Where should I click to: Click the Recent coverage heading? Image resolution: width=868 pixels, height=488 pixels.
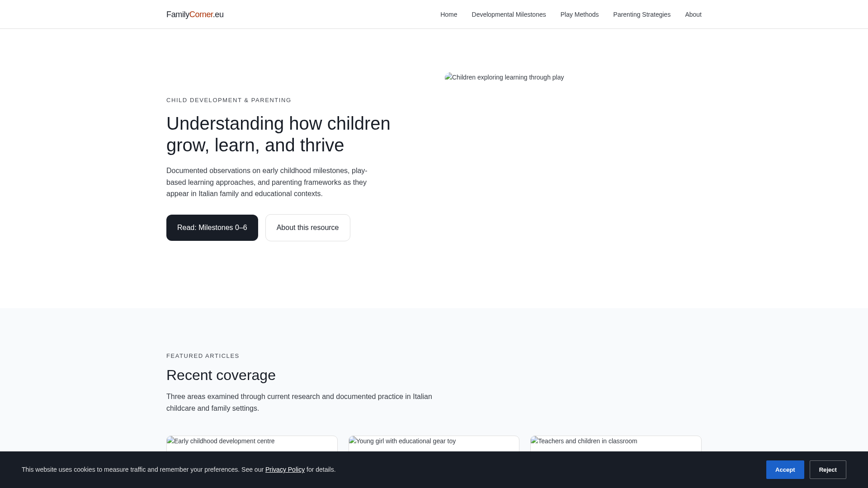tap(221, 375)
